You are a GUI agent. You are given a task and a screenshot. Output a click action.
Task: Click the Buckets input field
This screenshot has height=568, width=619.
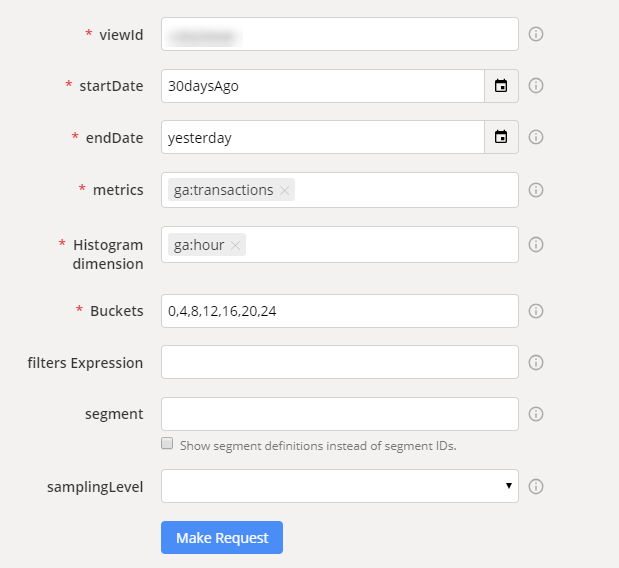(339, 311)
